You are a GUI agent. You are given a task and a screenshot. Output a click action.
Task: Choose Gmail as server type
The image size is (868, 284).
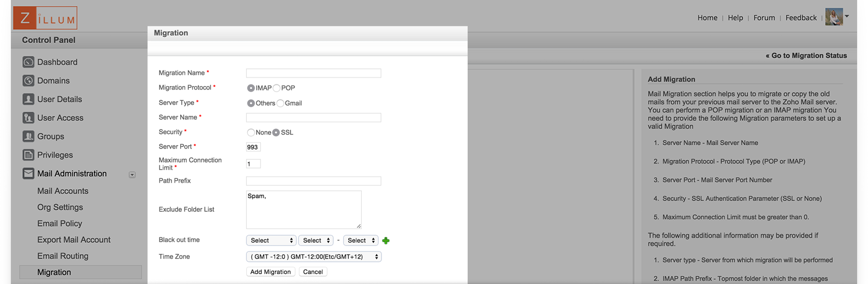point(280,103)
